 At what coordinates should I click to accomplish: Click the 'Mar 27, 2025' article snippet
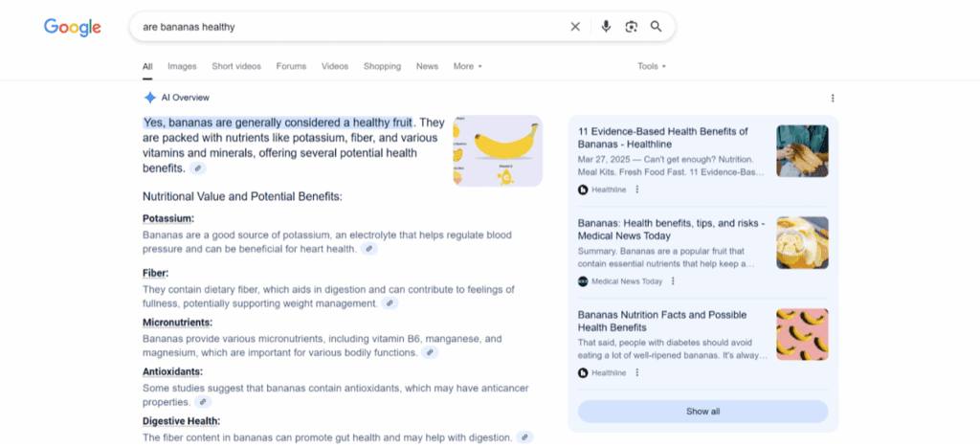click(671, 166)
